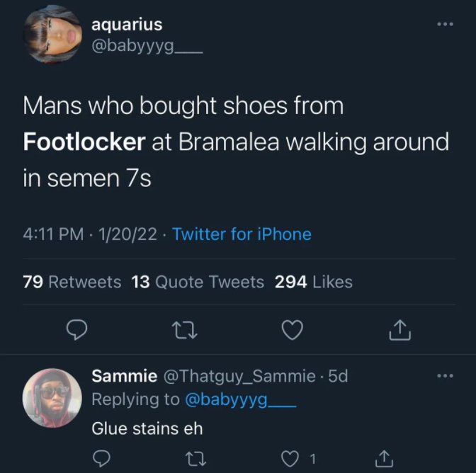This screenshot has height=473, width=476.
Task: Click the Twitter for iPhone link
Action: 242,234
